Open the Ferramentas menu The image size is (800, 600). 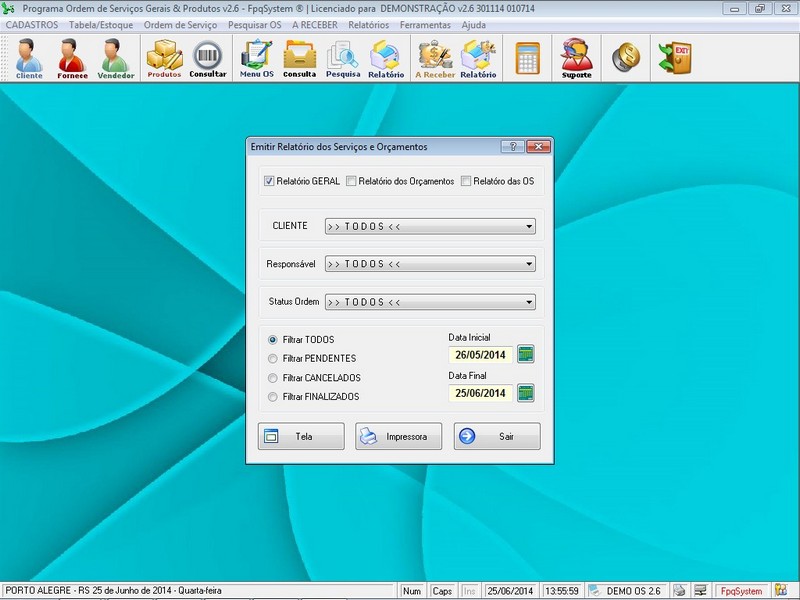425,24
